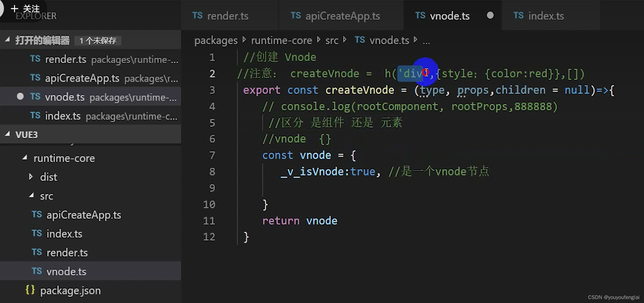Click the 1 个未保存 badge

[x=98, y=41]
